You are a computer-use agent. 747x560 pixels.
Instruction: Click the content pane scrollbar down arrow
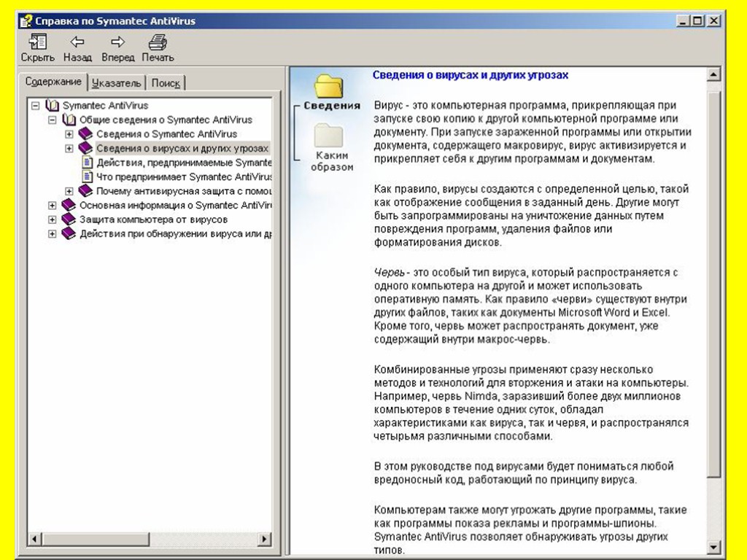click(713, 547)
